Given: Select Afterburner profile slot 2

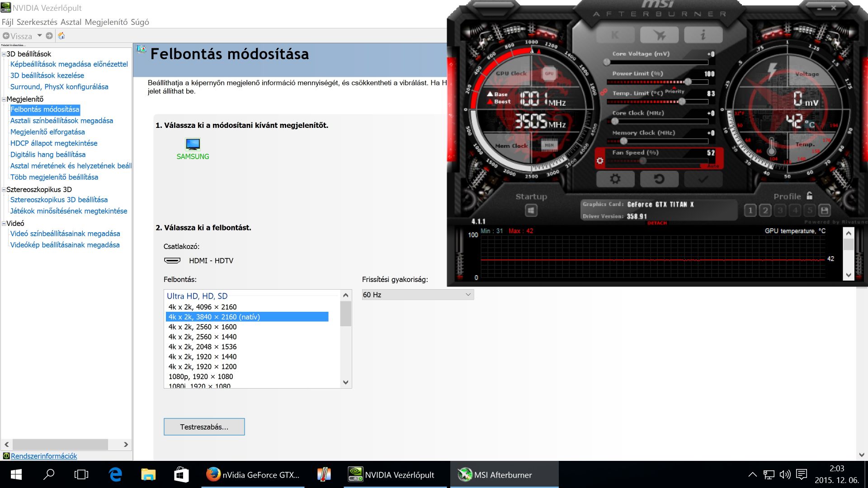Looking at the screenshot, I should pos(765,210).
